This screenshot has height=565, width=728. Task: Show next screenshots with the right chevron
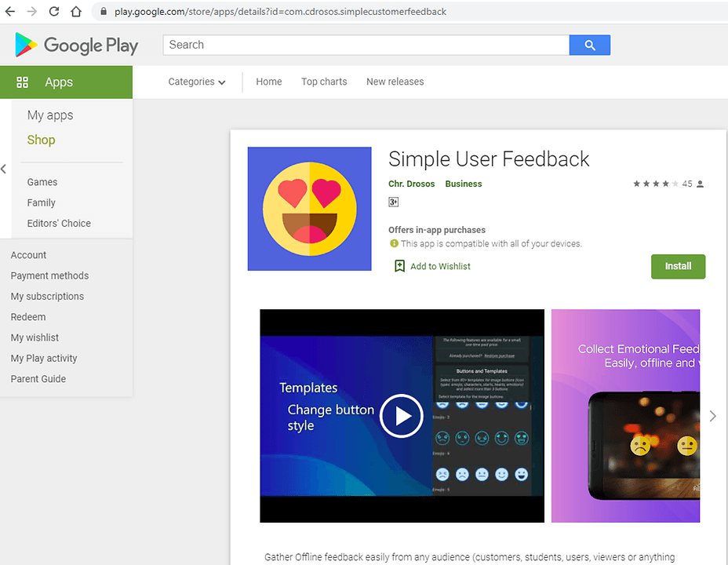pos(712,416)
